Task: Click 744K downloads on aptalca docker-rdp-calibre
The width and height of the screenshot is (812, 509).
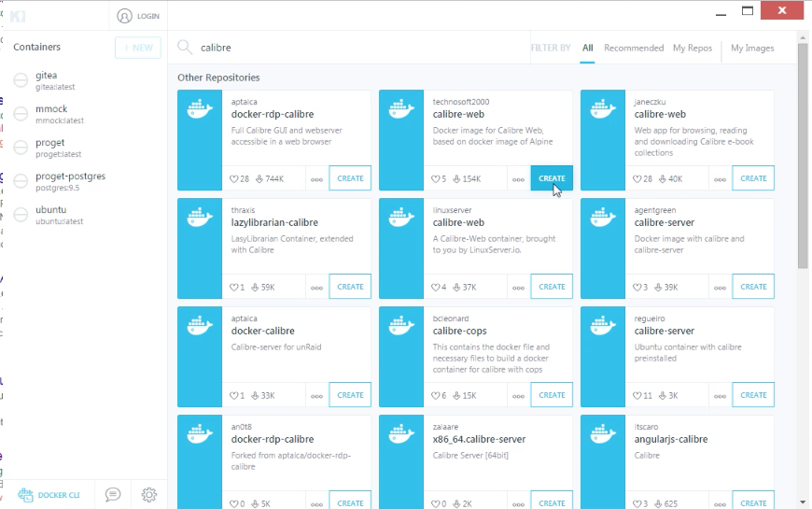Action: (x=270, y=178)
